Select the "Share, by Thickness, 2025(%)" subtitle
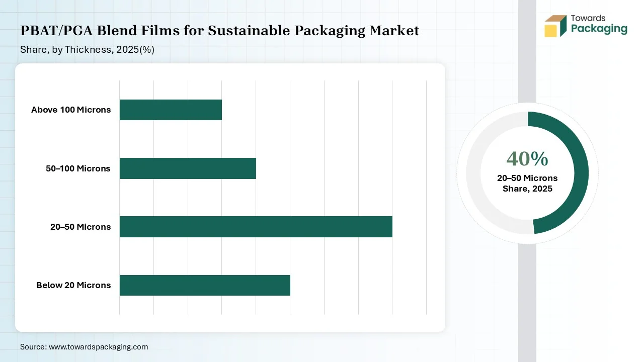The height and width of the screenshot is (362, 644). click(x=87, y=50)
